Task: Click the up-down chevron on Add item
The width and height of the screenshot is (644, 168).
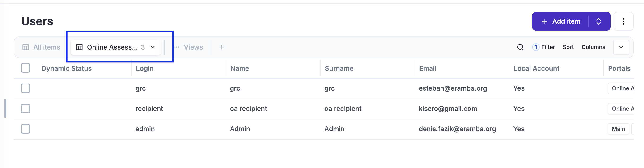Action: pos(598,21)
